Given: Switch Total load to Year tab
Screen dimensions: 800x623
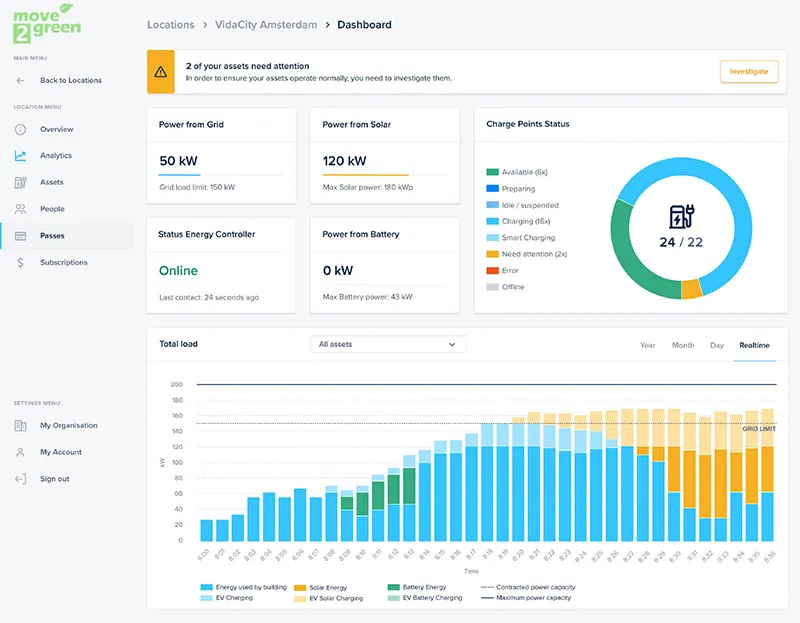Looking at the screenshot, I should click(647, 345).
